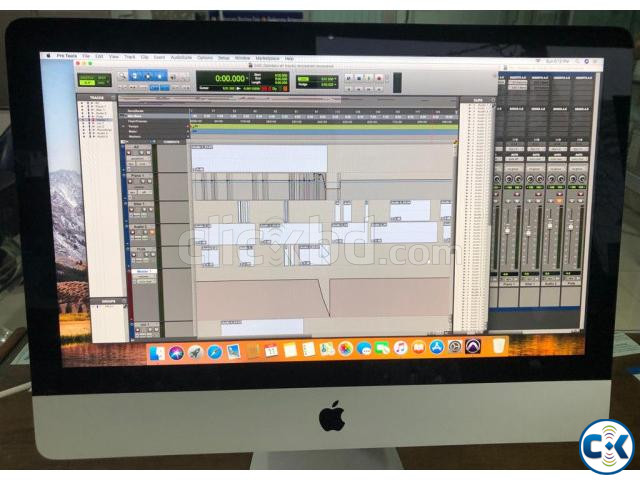This screenshot has width=640, height=480.
Task: Expand the Tempo ruler
Action: tap(124, 127)
